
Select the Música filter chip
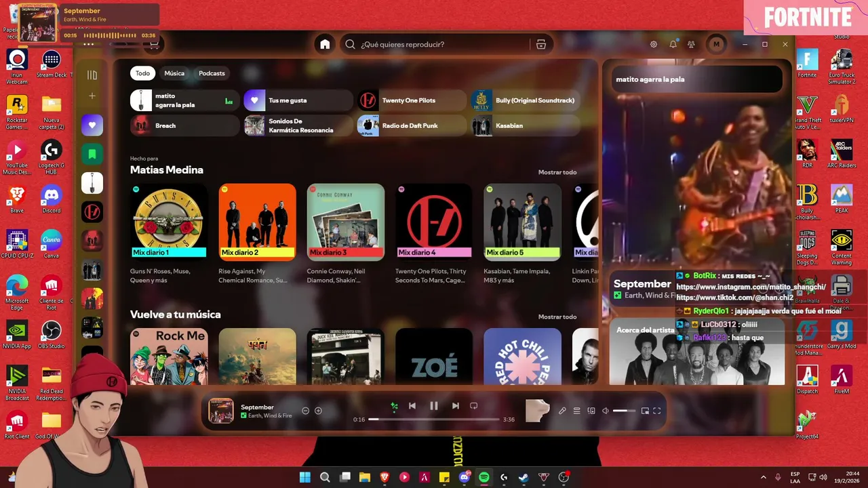point(174,73)
